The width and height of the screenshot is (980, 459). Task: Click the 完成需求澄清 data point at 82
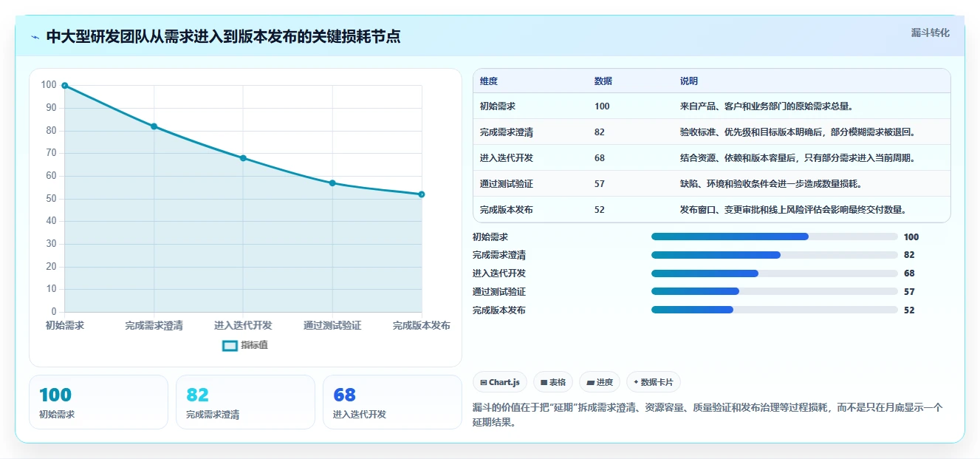tap(154, 126)
